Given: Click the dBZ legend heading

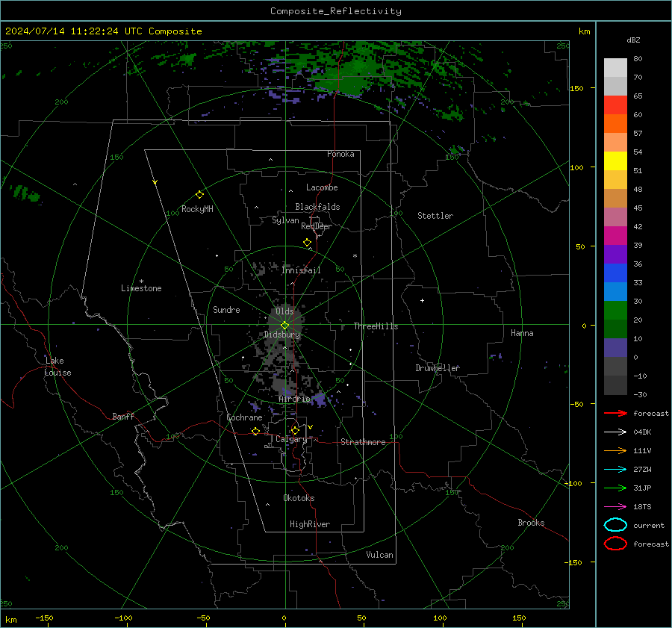Looking at the screenshot, I should click(633, 40).
